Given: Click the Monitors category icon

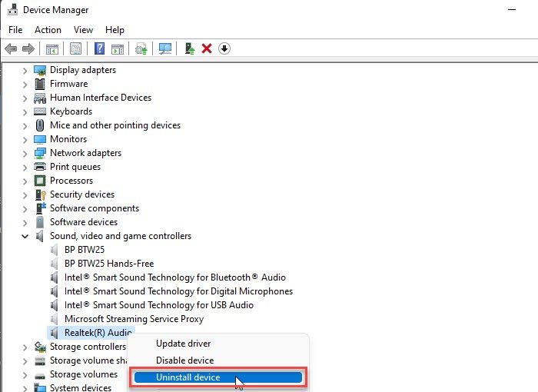Looking at the screenshot, I should pyautogui.click(x=40, y=139).
